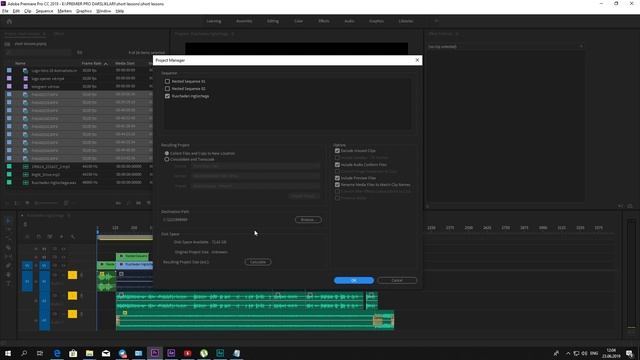The image size is (640, 360).
Task: Select the last audio file row in project panel
Action: 79,182
